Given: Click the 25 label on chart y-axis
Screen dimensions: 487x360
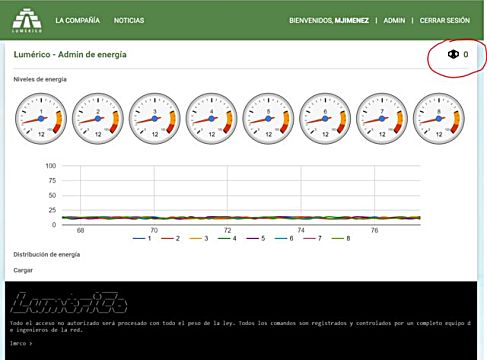Looking at the screenshot, I should [52, 210].
